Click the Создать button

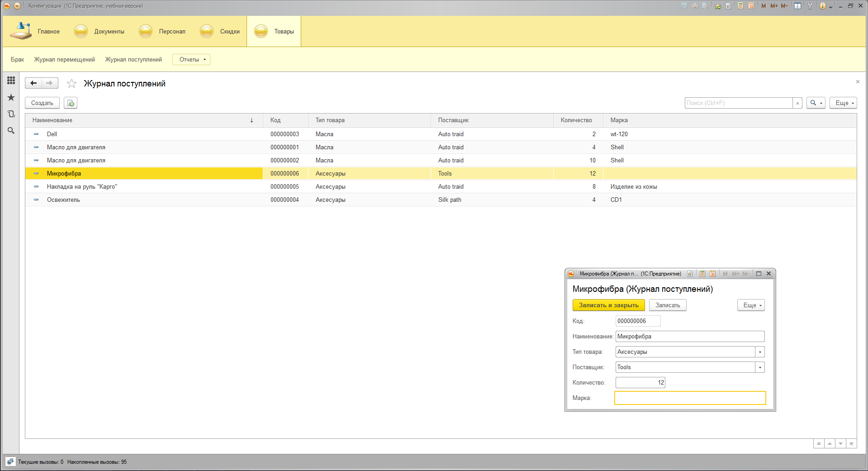pyautogui.click(x=42, y=103)
